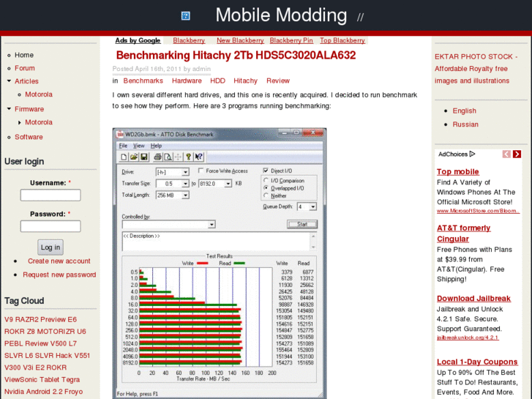Click the New Blackberry ad link

point(240,40)
